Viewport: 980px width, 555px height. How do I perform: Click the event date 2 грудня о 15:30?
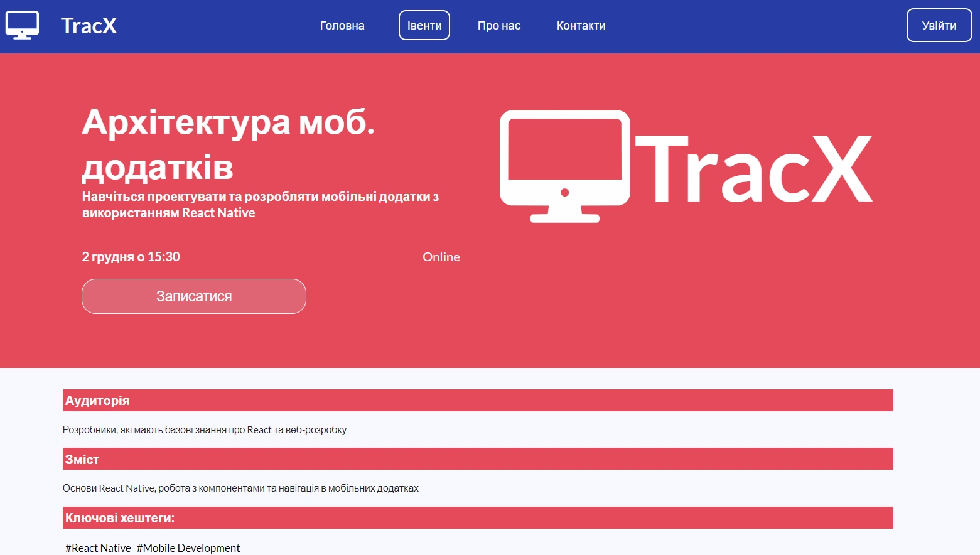tap(131, 256)
